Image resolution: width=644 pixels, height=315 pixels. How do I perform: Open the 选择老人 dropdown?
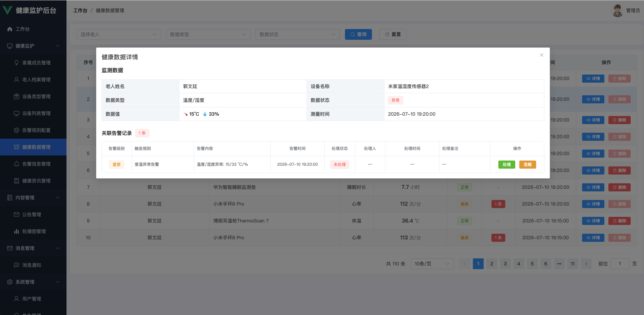pos(119,34)
